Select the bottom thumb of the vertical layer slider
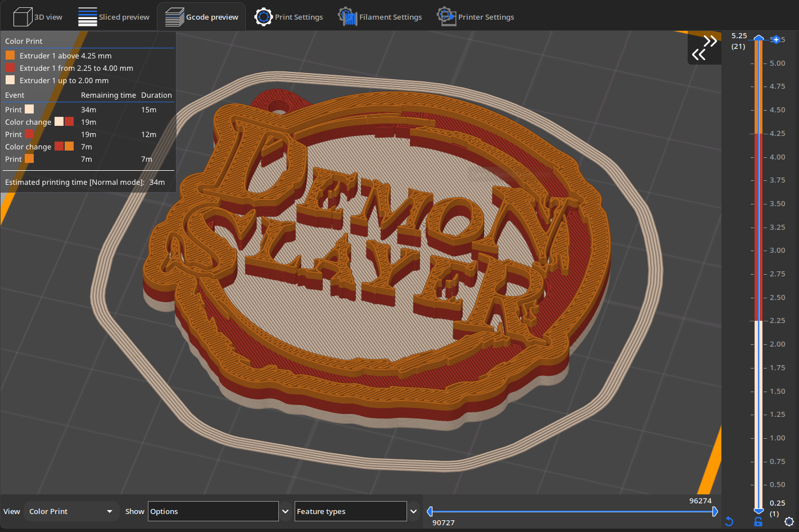799x532 pixels. pos(759,510)
